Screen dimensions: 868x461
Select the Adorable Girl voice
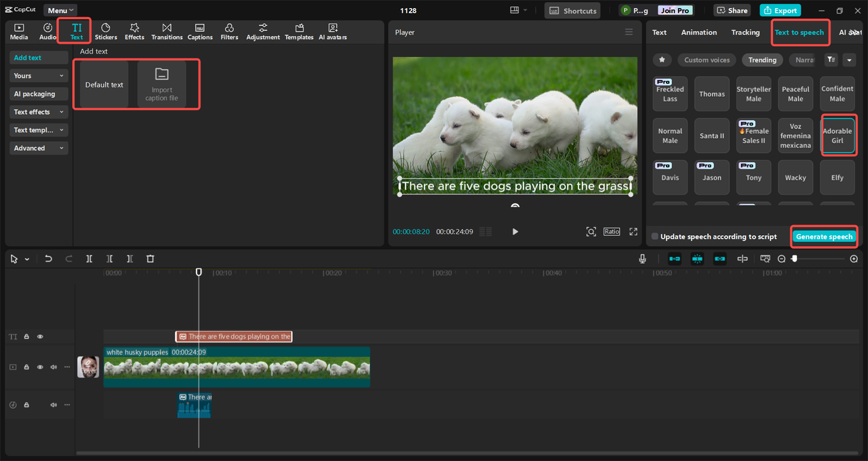click(x=837, y=136)
